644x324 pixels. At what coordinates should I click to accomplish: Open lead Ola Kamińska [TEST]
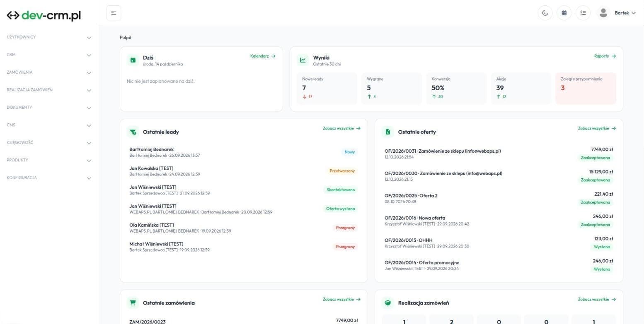pos(244,228)
